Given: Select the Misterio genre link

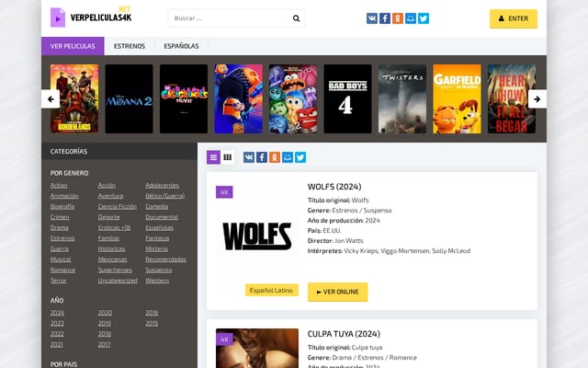Looking at the screenshot, I should pyautogui.click(x=157, y=248).
